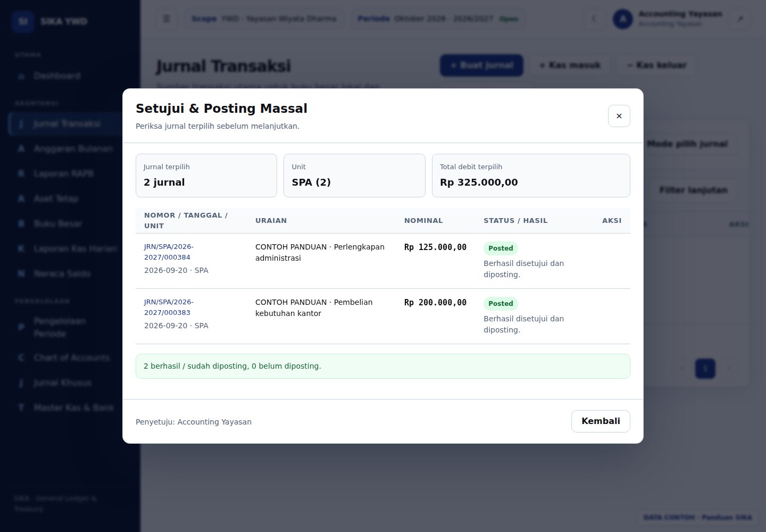Open journal link JRN/SPA/2026-2027/000383
Image resolution: width=766 pixels, height=532 pixels.
[169, 307]
